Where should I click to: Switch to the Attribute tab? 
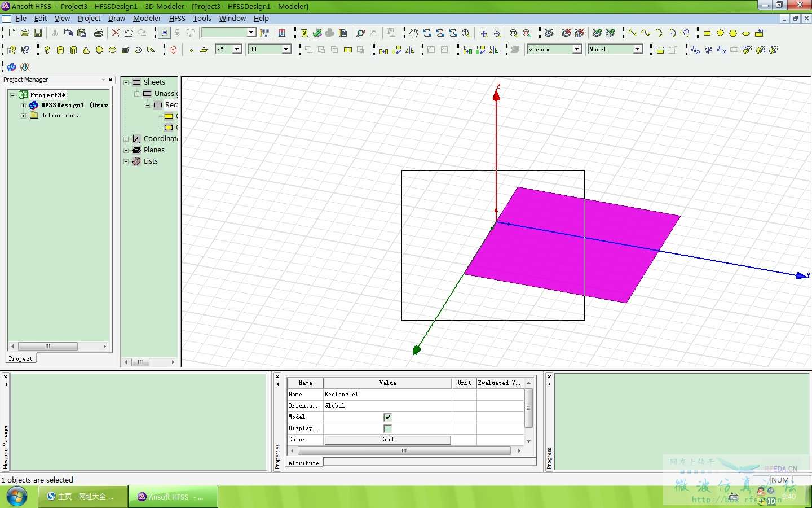[304, 463]
